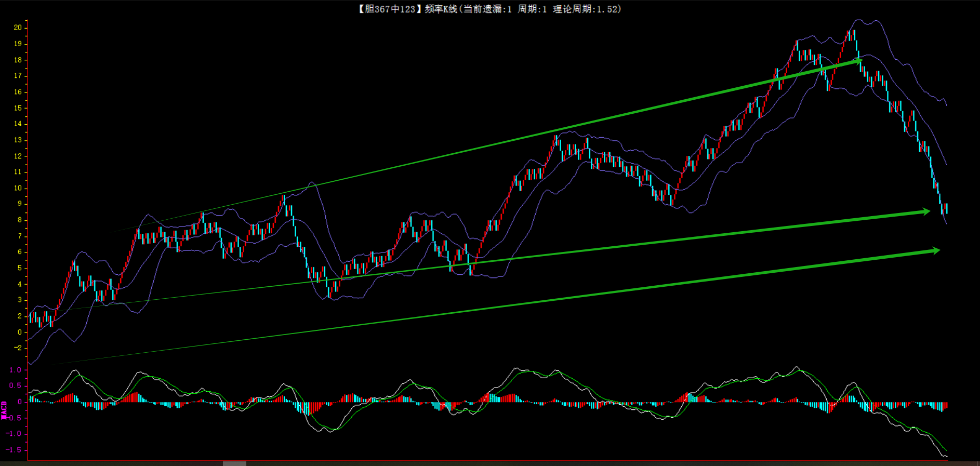
Task: Click the arrowhead of the top green trendline
Action: tap(857, 61)
